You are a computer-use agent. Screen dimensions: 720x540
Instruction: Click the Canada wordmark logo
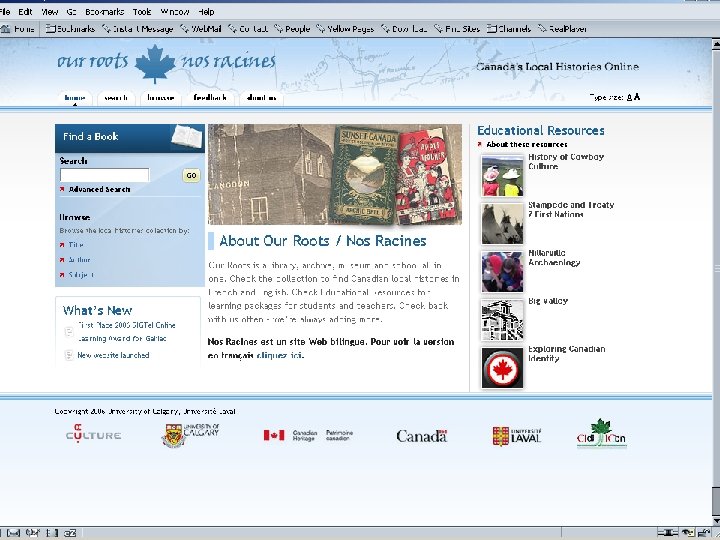click(x=422, y=436)
